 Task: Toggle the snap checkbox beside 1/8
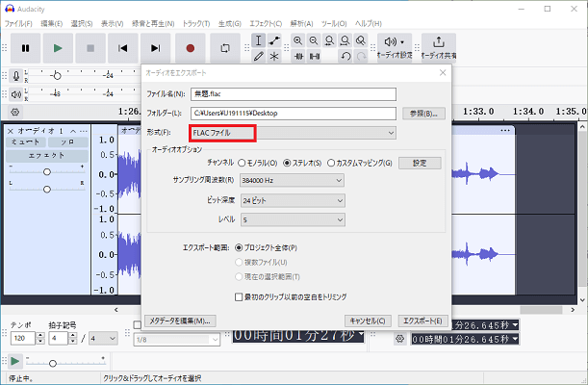pos(138,324)
